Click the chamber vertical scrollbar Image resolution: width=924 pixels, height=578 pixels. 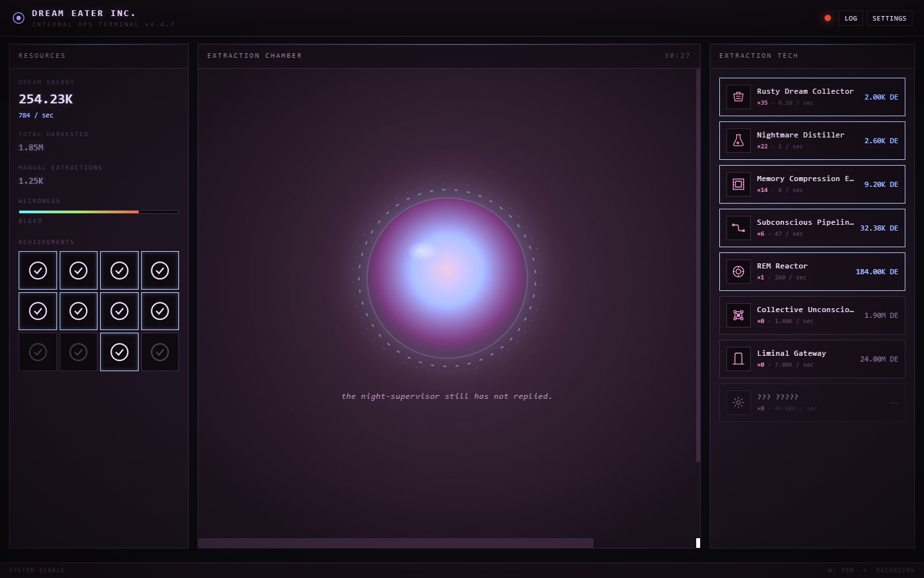pyautogui.click(x=698, y=265)
